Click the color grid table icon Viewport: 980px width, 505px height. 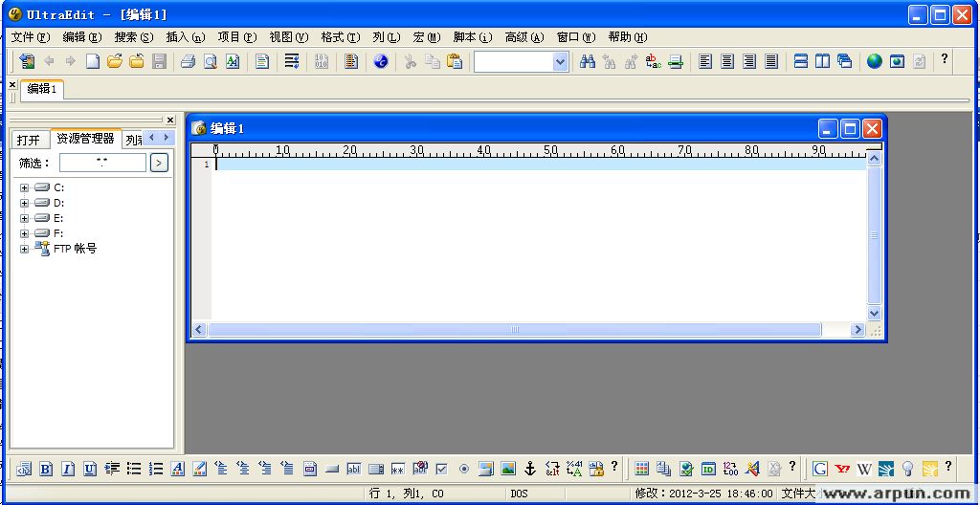[642, 469]
